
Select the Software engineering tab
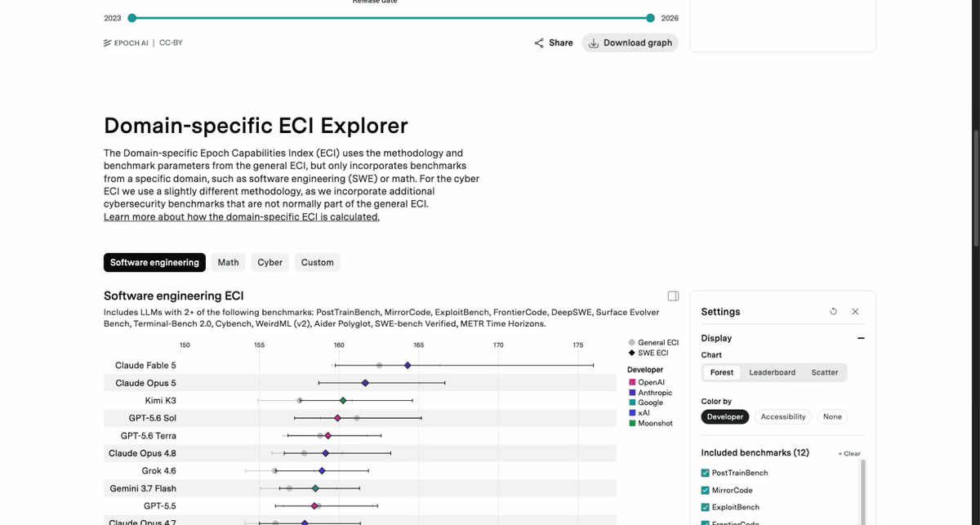pos(154,262)
